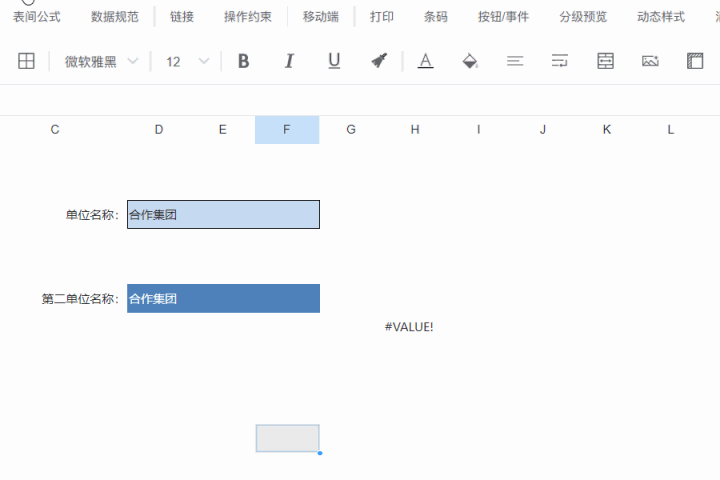Toggle the wrap text icon
The image size is (720, 480).
click(560, 61)
